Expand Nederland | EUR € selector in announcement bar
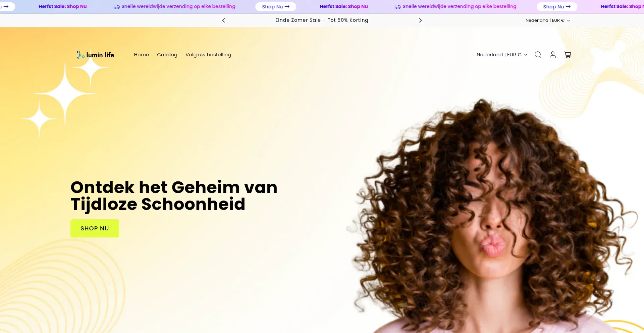The width and height of the screenshot is (644, 333). [x=548, y=20]
